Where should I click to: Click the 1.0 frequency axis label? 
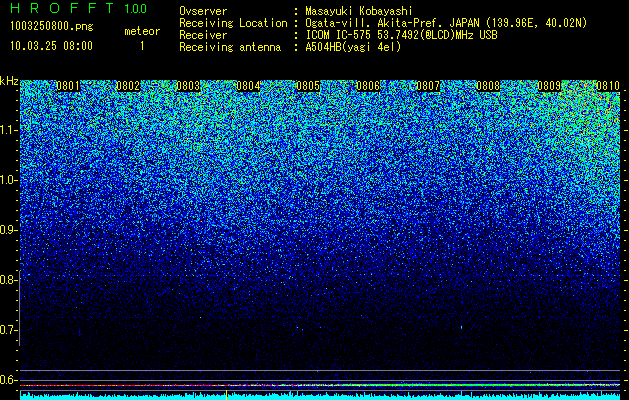pos(9,180)
